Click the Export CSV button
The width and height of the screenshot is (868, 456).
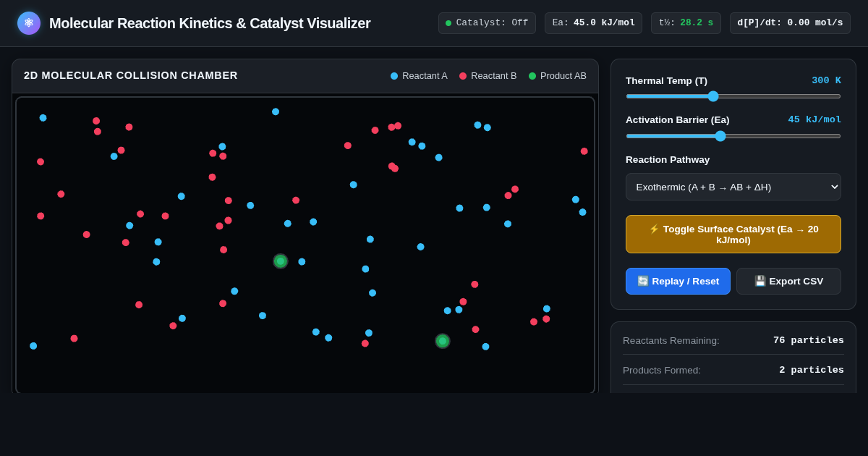click(x=788, y=281)
